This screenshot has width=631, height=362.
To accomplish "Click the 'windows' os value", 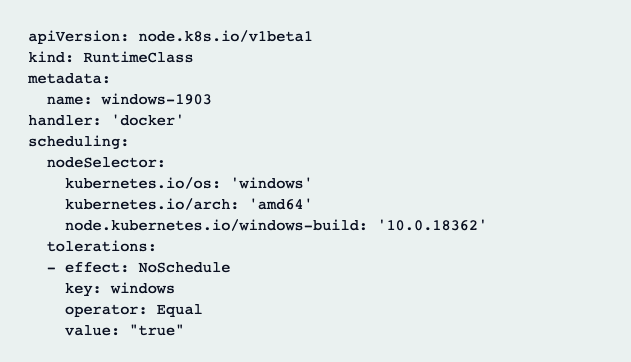I will (x=271, y=183).
